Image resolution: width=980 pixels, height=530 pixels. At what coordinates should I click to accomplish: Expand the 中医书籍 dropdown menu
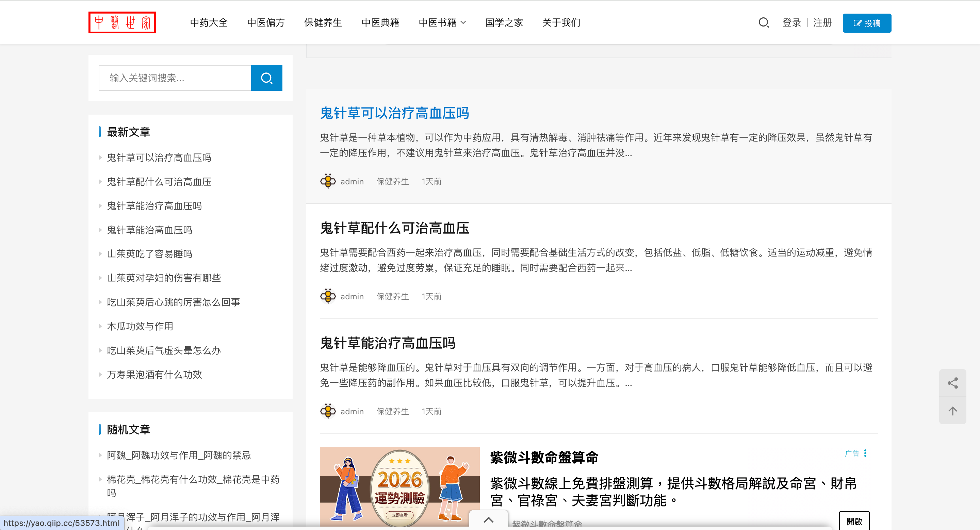(442, 23)
